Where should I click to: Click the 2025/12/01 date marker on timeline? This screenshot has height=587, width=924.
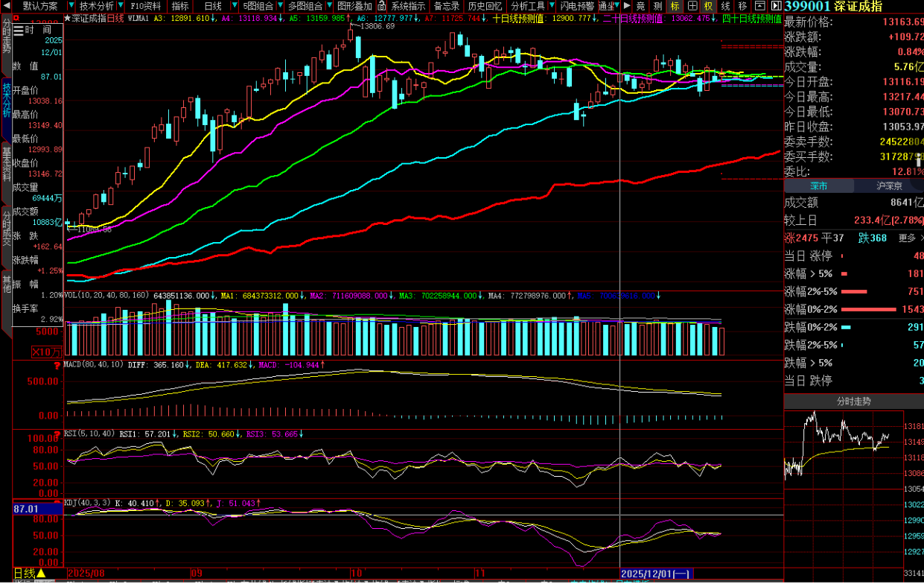(655, 574)
